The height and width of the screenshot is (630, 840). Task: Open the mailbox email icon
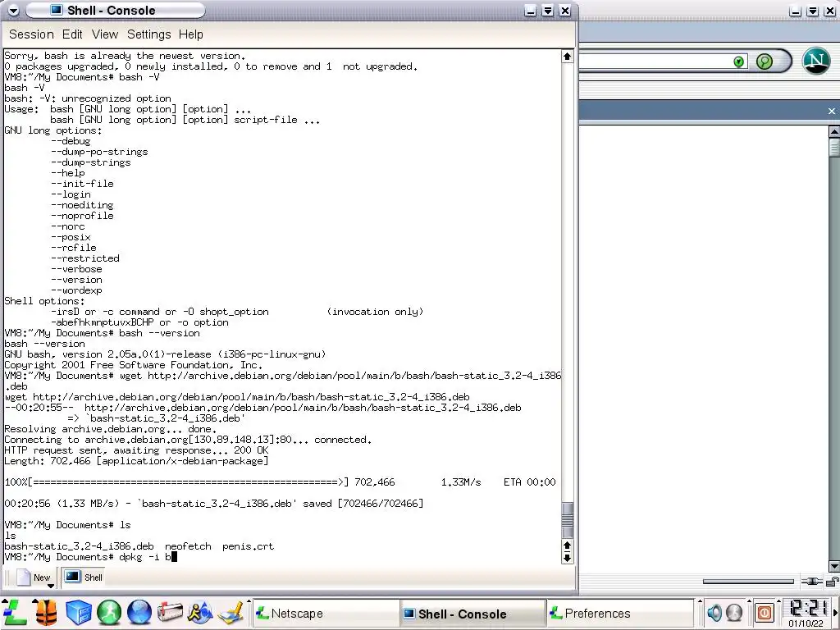(170, 613)
